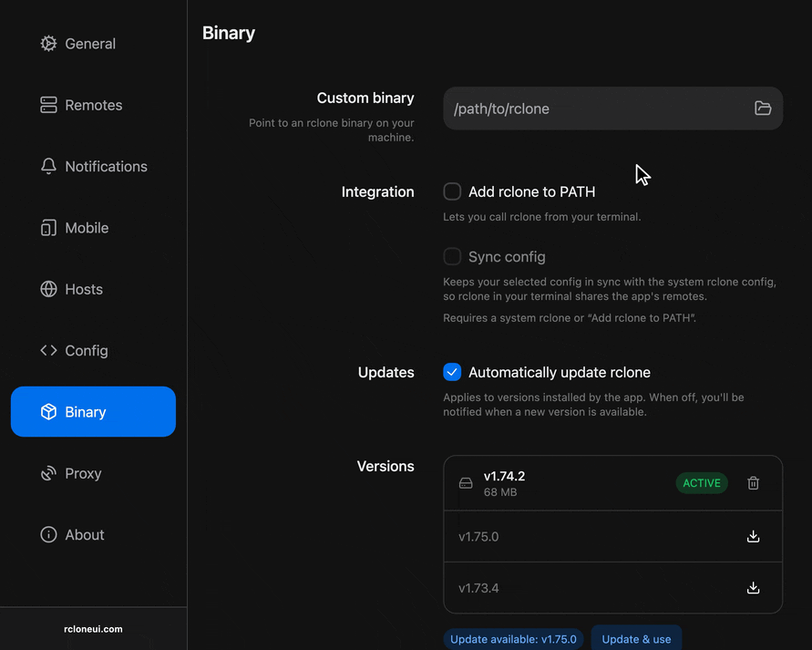Click the Proxy satellite icon
This screenshot has width=812, height=650.
coord(48,473)
